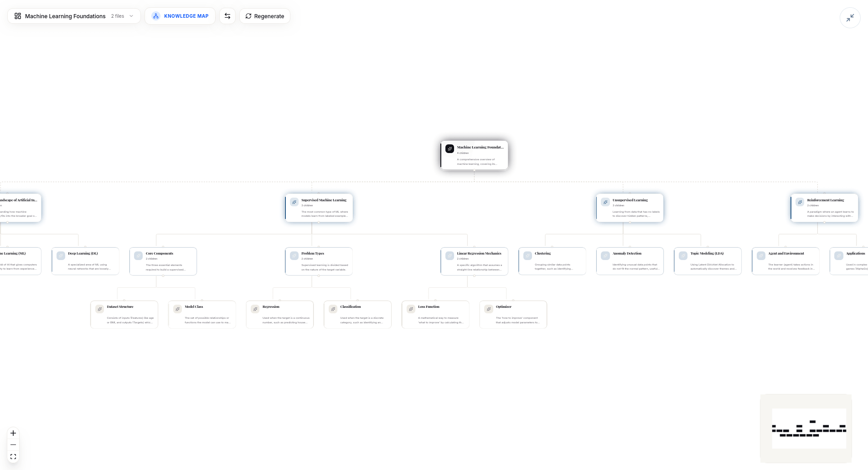Viewport: 868px width, 470px height.
Task: Select the "Agent and Environment" node title
Action: 786,253
